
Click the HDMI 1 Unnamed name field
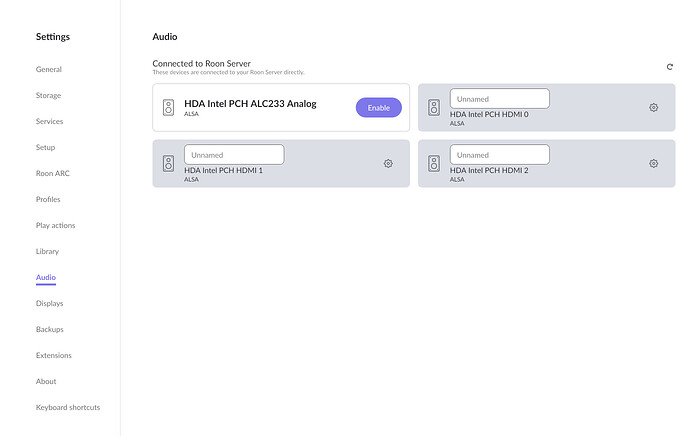[234, 155]
